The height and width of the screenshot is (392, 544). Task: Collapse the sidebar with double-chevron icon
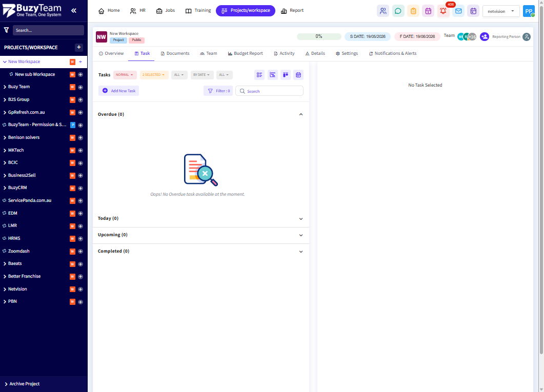pyautogui.click(x=73, y=10)
